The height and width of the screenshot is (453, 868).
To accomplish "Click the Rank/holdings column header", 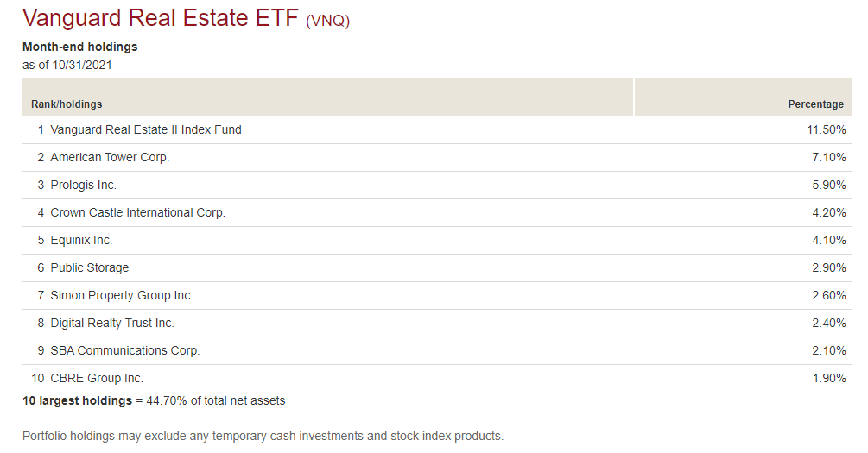I will 67,104.
